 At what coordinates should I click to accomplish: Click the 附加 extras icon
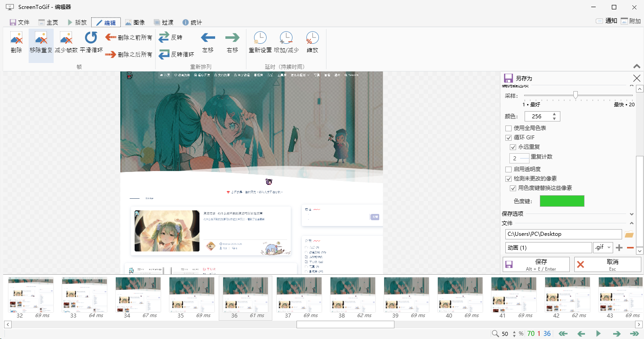[x=624, y=21]
